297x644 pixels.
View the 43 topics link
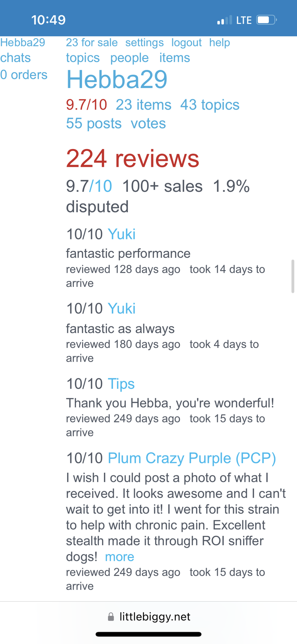click(210, 105)
